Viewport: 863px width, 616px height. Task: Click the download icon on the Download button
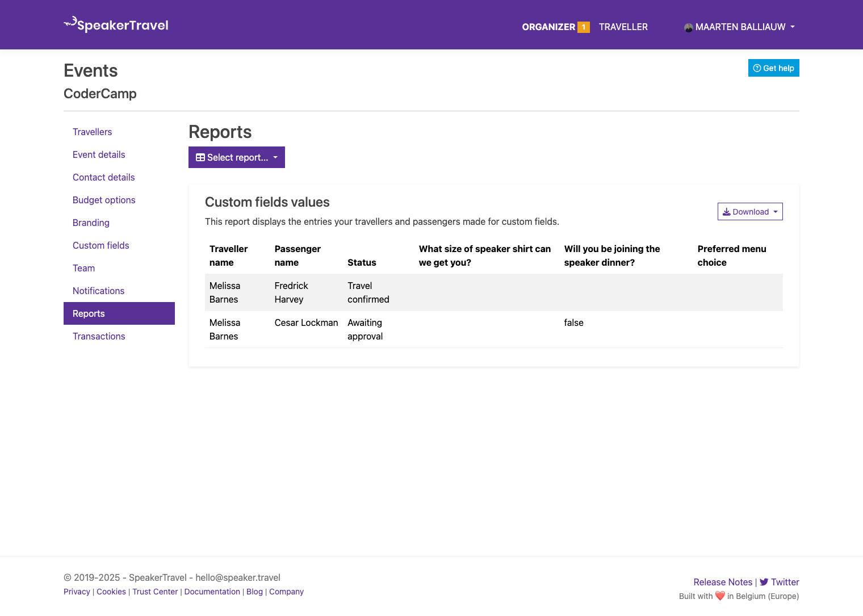click(727, 211)
